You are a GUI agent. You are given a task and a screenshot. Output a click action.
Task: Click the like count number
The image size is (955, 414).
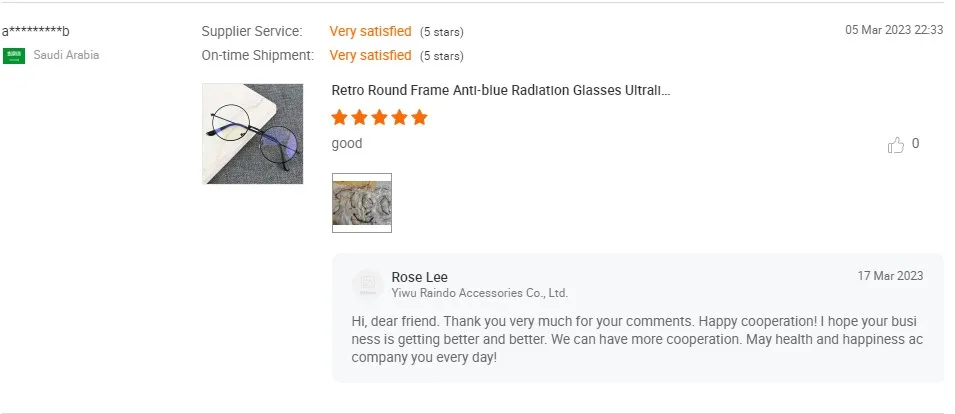(915, 144)
